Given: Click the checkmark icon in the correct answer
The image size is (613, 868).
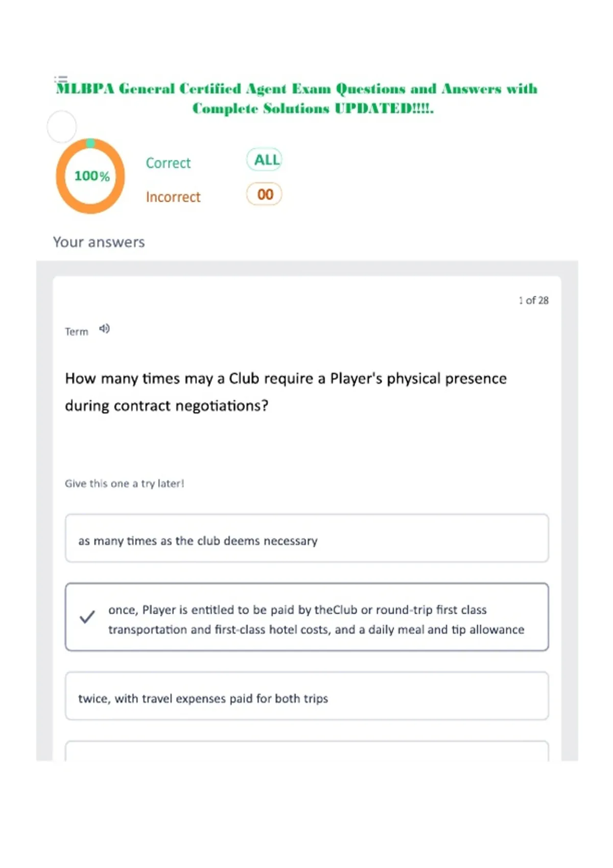Looking at the screenshot, I should (x=87, y=617).
